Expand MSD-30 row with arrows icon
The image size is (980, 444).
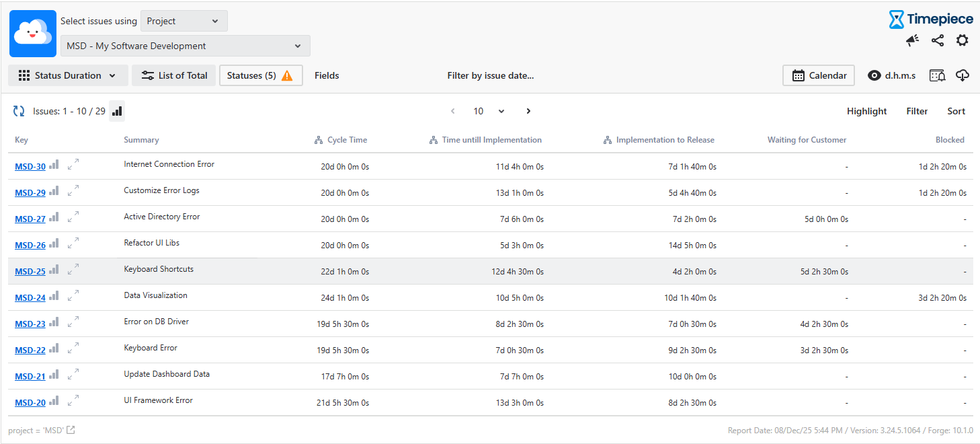pyautogui.click(x=73, y=163)
